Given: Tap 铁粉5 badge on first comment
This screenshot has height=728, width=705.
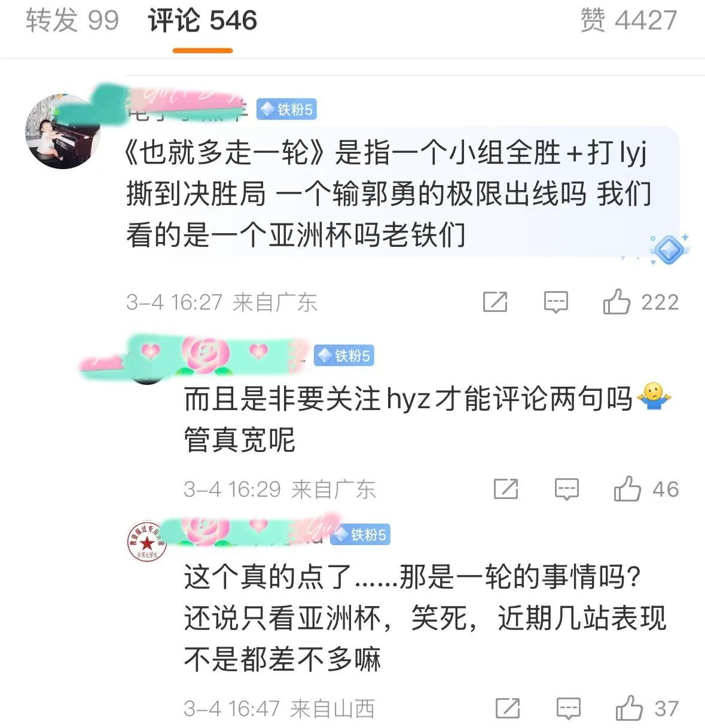Looking at the screenshot, I should point(286,110).
